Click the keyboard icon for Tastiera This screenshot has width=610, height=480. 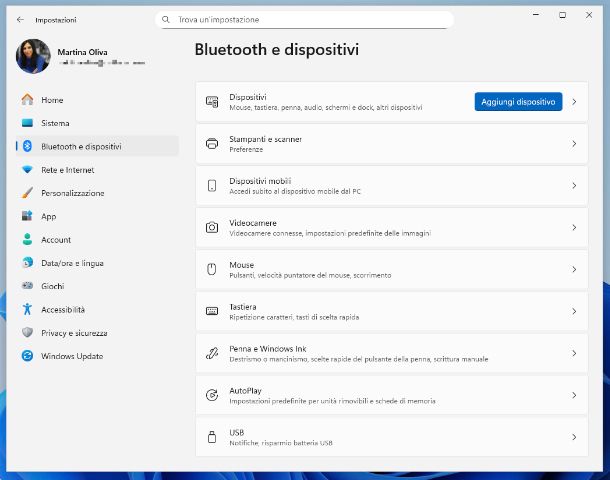point(212,311)
